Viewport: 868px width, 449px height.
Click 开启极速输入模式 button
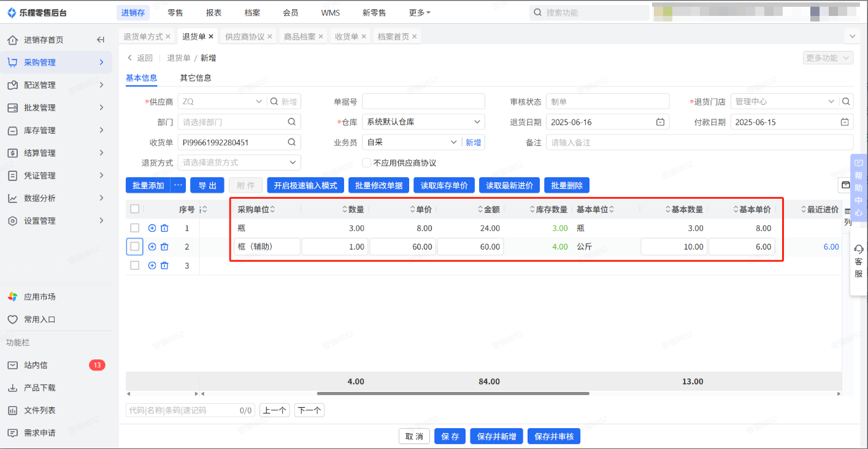[305, 185]
